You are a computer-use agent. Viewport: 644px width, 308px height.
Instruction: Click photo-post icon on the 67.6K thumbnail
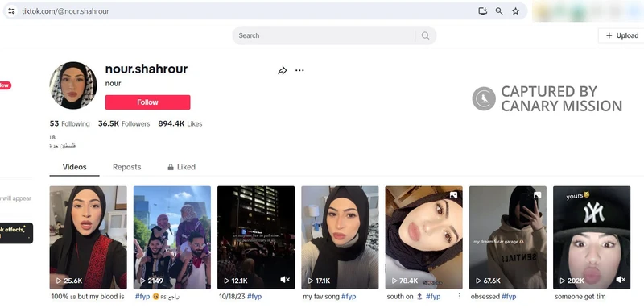[537, 195]
